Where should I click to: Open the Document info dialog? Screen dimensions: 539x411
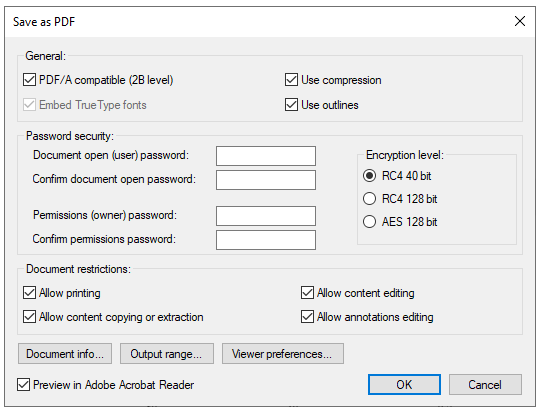point(65,354)
